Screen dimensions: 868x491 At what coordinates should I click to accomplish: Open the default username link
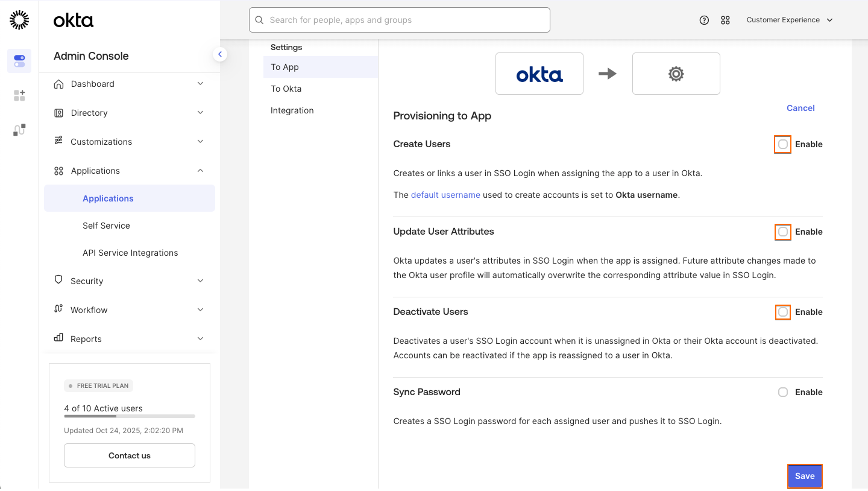pos(445,195)
